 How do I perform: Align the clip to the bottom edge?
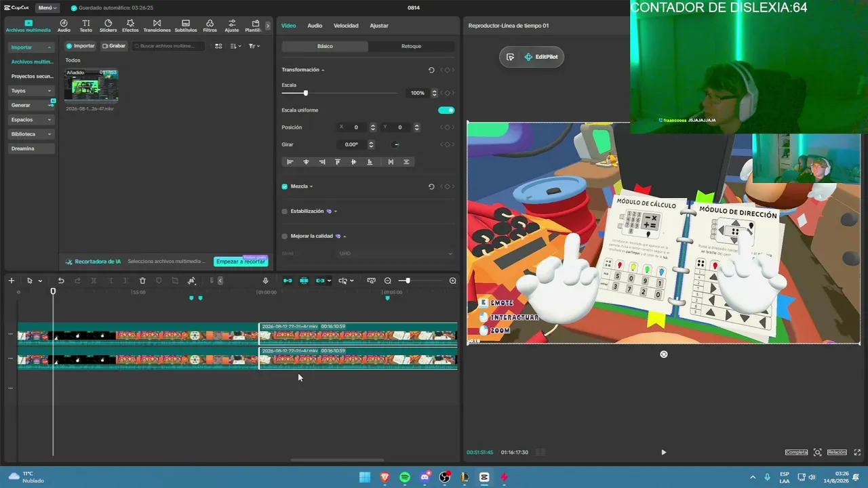370,162
